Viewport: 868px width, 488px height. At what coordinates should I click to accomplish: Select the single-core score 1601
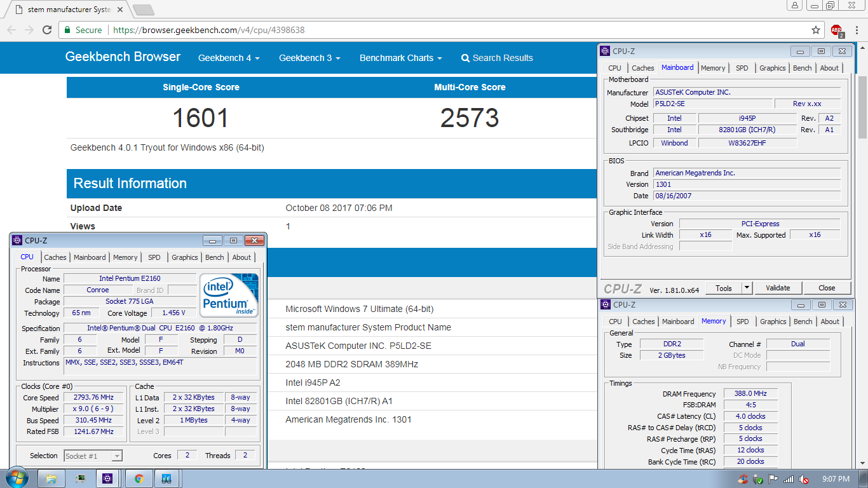click(201, 118)
